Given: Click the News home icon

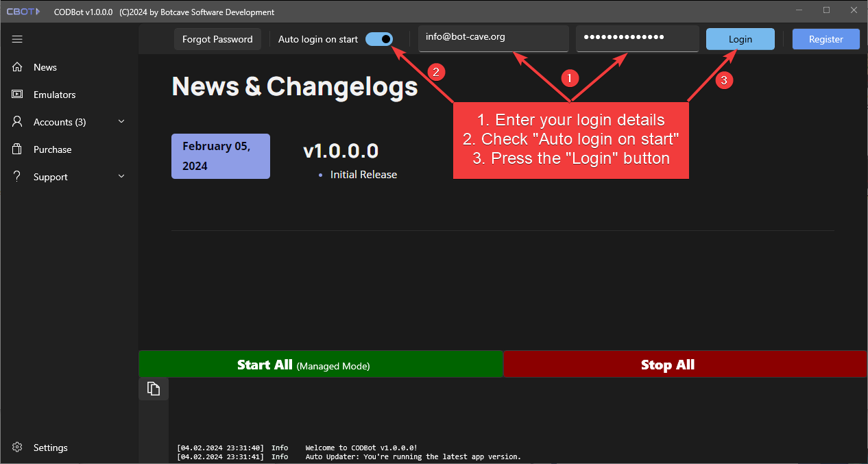Looking at the screenshot, I should (x=18, y=67).
